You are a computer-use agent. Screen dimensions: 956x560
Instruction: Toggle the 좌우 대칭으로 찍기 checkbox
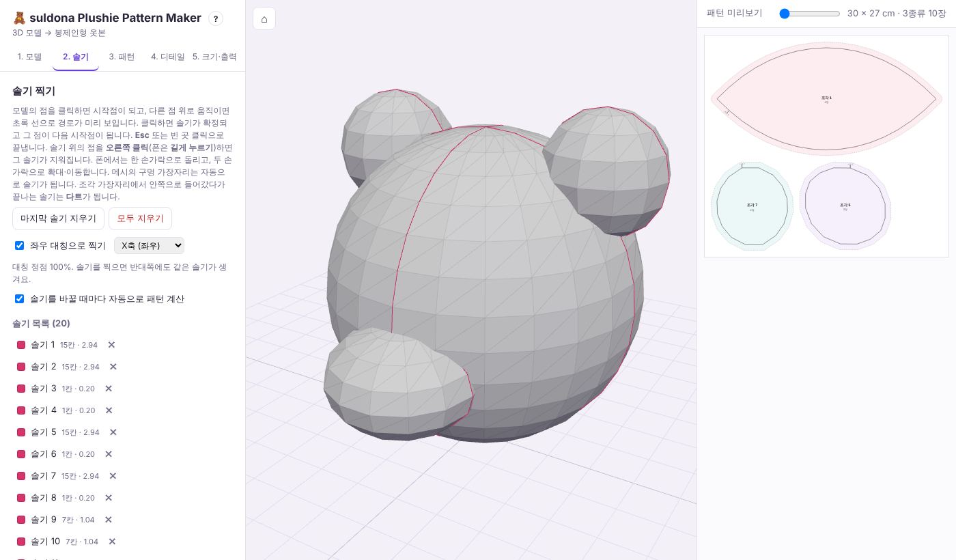(x=19, y=245)
